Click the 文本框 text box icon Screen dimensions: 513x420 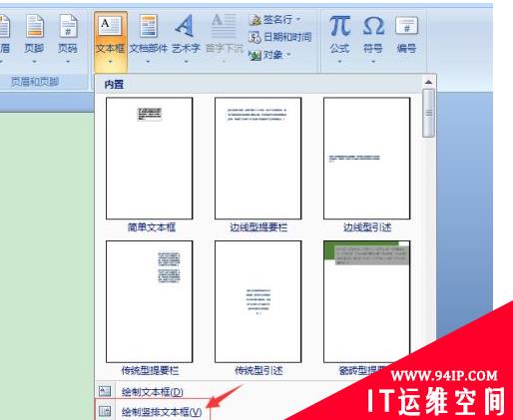click(x=110, y=26)
